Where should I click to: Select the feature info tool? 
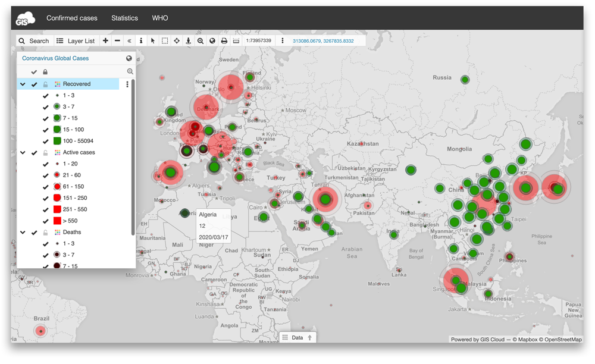pos(140,40)
